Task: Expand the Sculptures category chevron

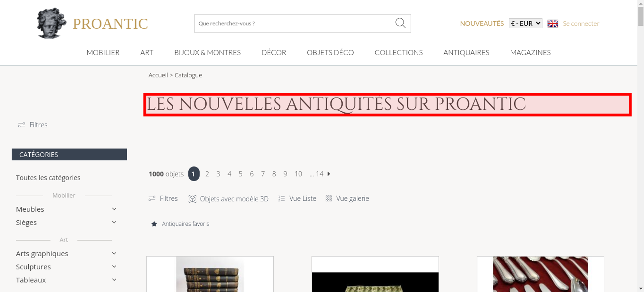Action: 114,267
